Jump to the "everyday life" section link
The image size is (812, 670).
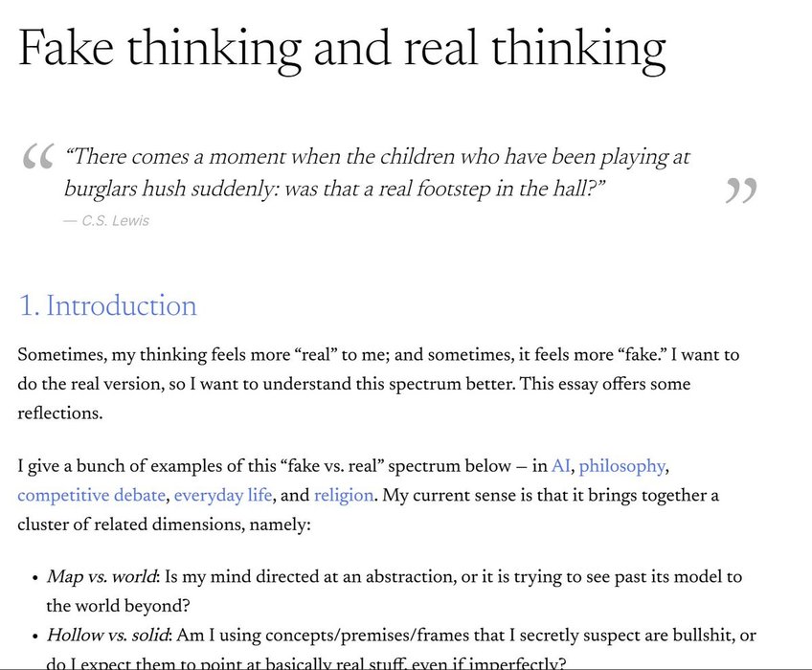point(223,496)
